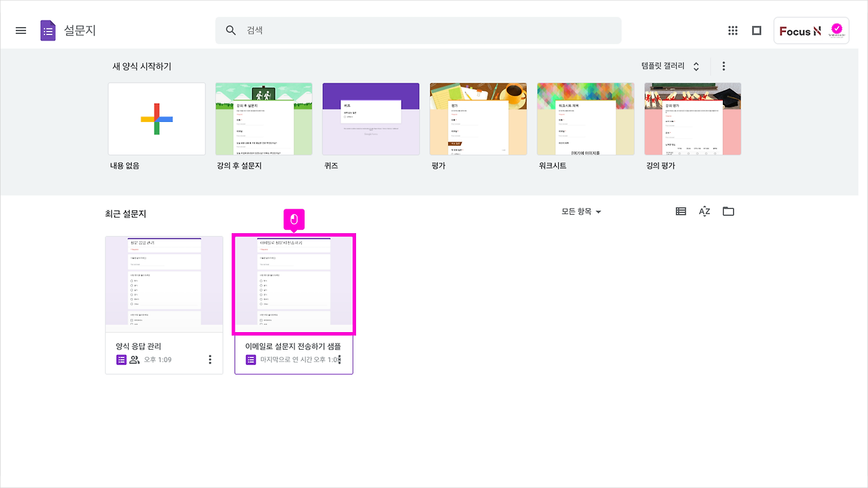Screen dimensions: 868x488
Task: Open the hamburger navigation menu
Action: pos(20,30)
